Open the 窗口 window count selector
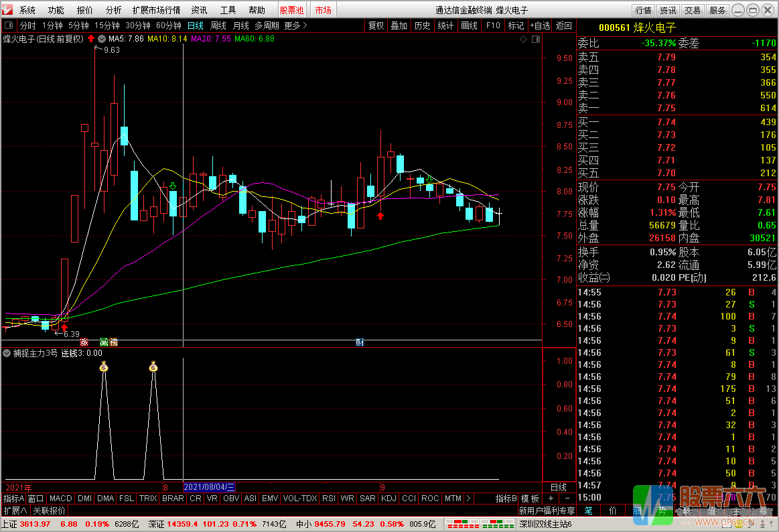 (36, 498)
